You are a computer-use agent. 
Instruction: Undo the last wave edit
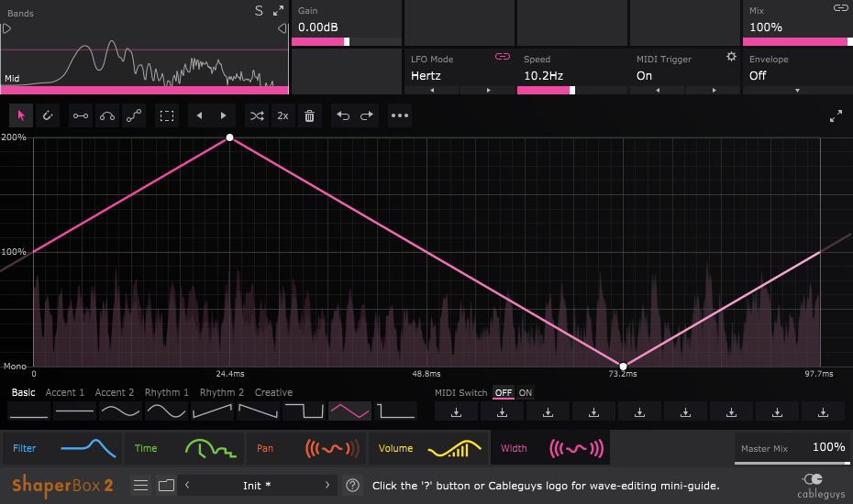pyautogui.click(x=343, y=116)
